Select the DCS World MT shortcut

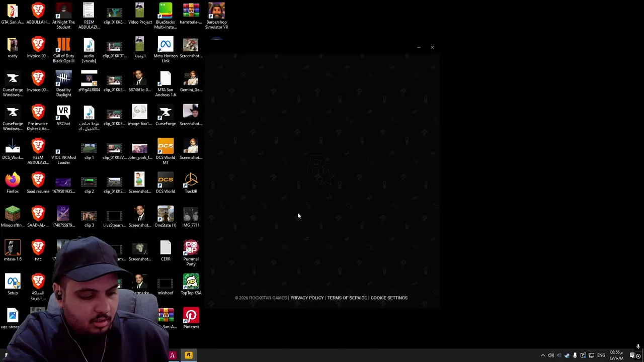[165, 151]
